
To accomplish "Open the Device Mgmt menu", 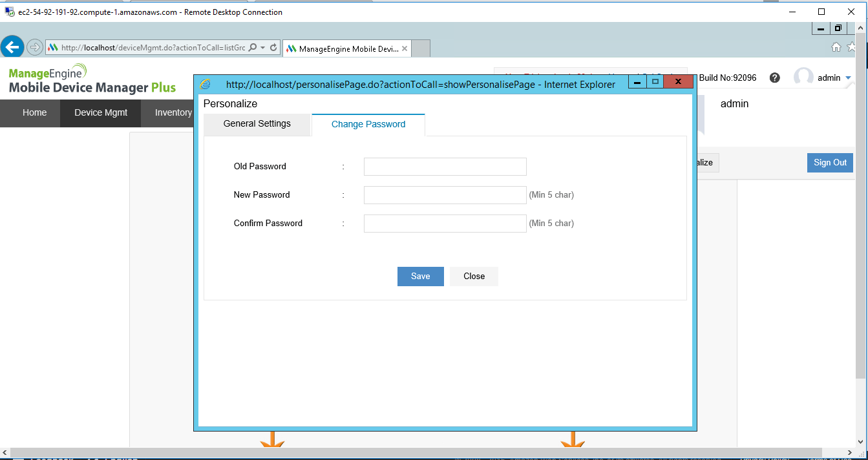I will (x=100, y=112).
